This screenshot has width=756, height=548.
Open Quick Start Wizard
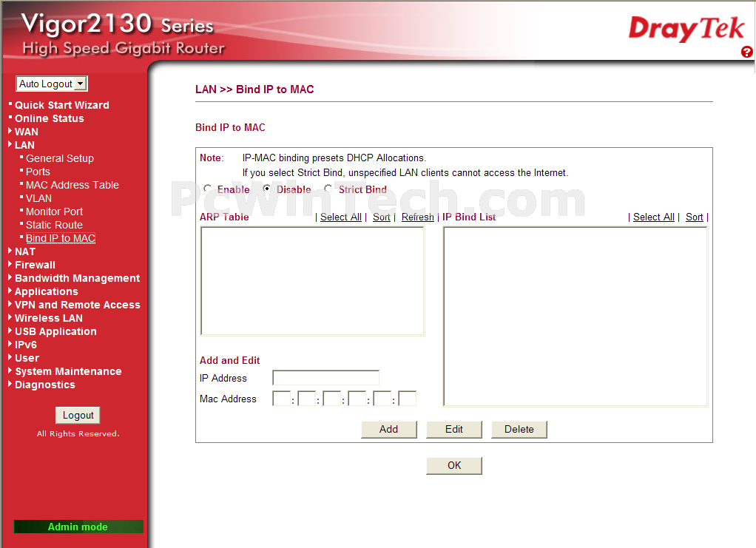(x=61, y=105)
